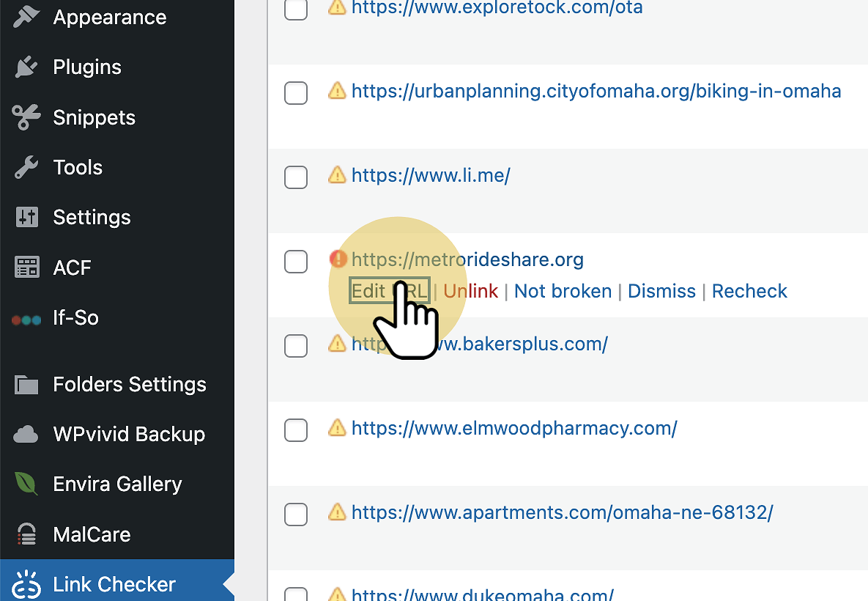The width and height of the screenshot is (868, 601).
Task: Check the box for metrorideshare.org row
Action: [x=296, y=261]
